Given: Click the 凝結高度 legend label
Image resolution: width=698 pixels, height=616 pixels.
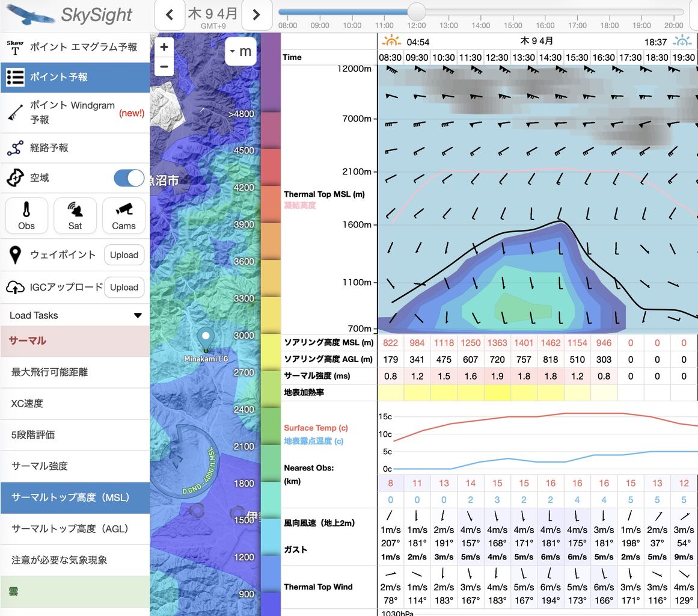Looking at the screenshot, I should (300, 205).
